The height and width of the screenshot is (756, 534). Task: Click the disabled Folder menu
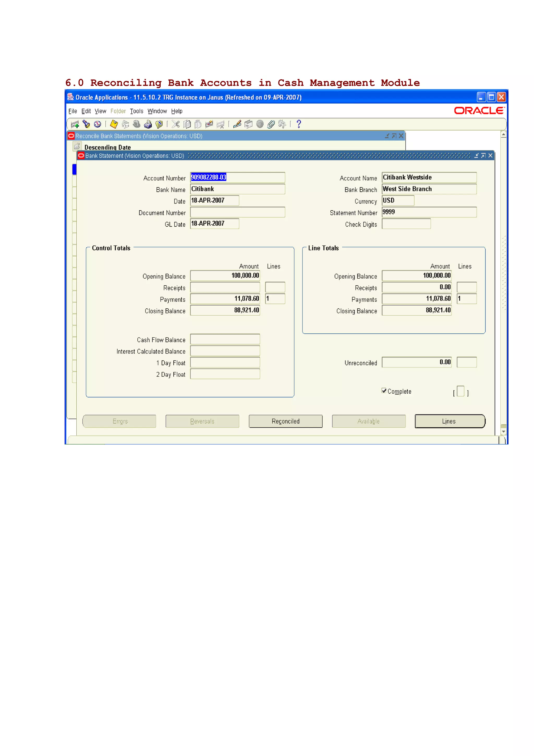[x=118, y=111]
